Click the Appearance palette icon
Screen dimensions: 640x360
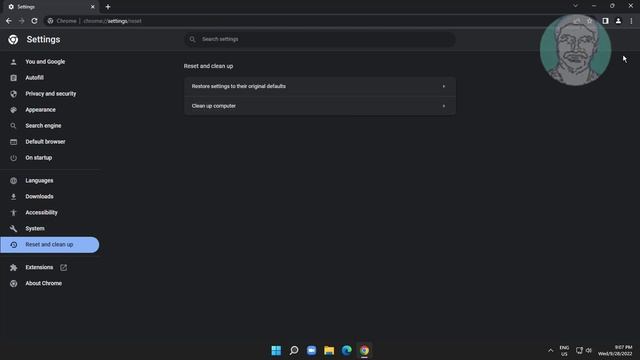(x=13, y=110)
